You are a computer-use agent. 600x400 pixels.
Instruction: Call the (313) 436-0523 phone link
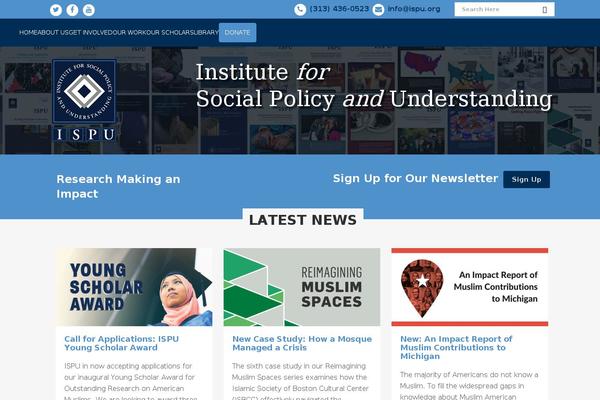coord(339,9)
